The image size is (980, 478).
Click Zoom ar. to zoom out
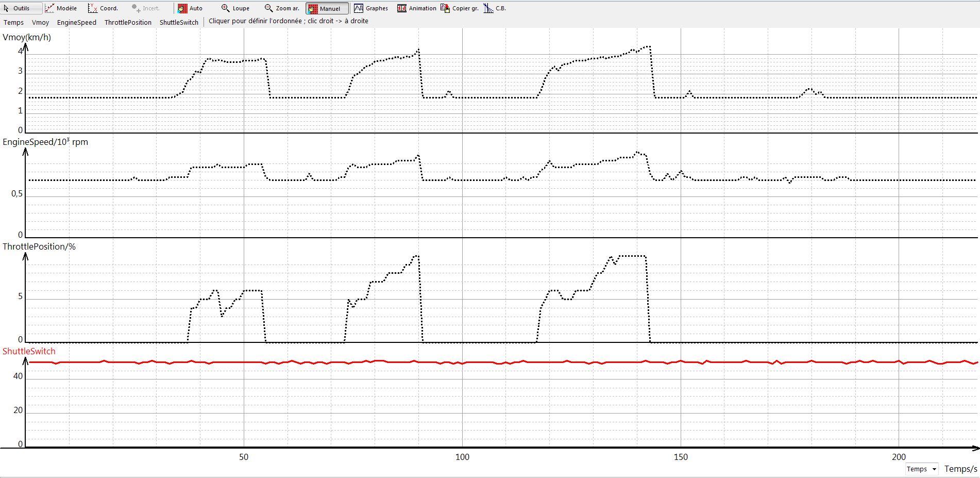[281, 8]
